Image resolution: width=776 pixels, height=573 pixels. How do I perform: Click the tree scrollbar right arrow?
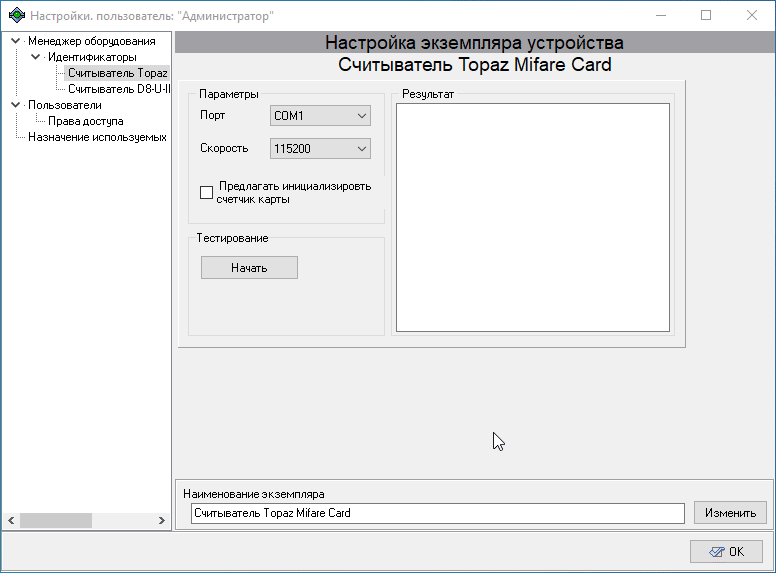click(162, 521)
